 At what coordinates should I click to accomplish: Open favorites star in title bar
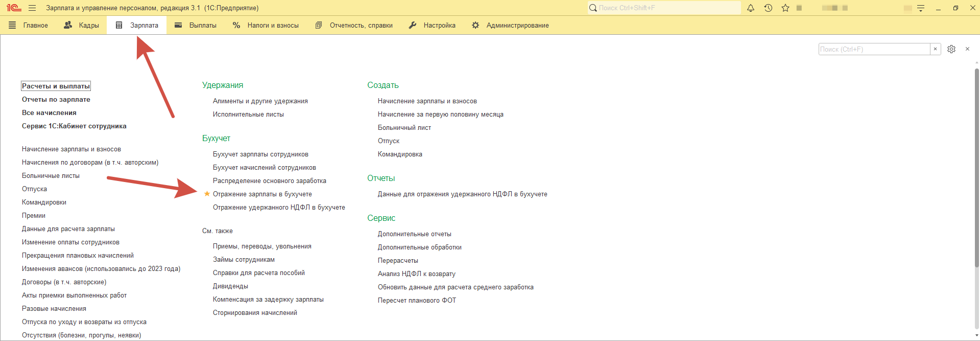click(x=785, y=8)
